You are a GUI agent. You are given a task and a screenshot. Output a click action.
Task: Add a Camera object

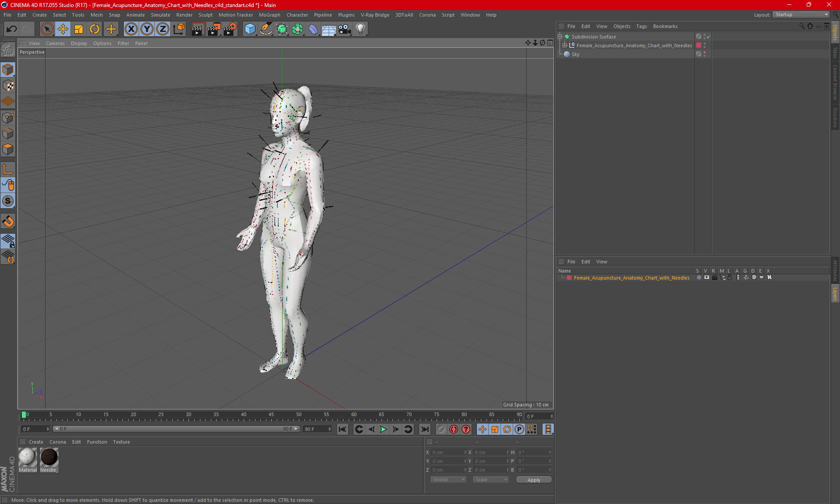click(345, 29)
